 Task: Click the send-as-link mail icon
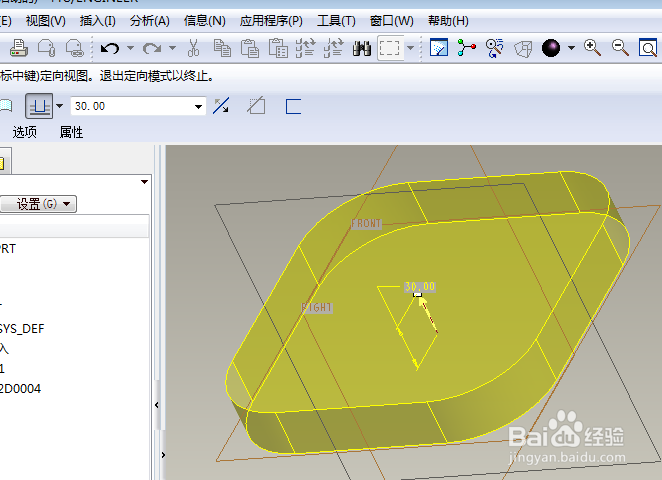point(74,48)
